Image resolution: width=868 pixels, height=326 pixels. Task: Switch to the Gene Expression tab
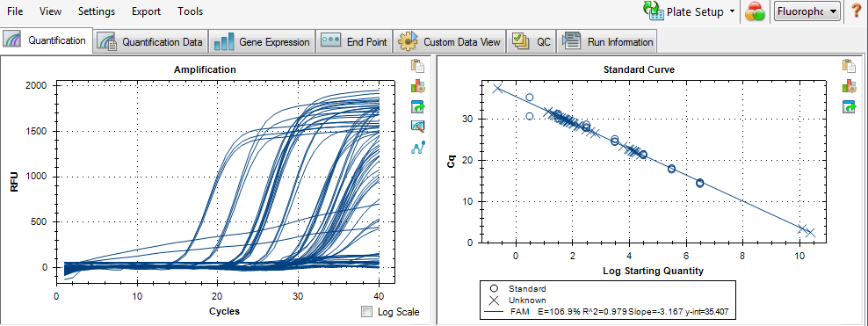(262, 41)
